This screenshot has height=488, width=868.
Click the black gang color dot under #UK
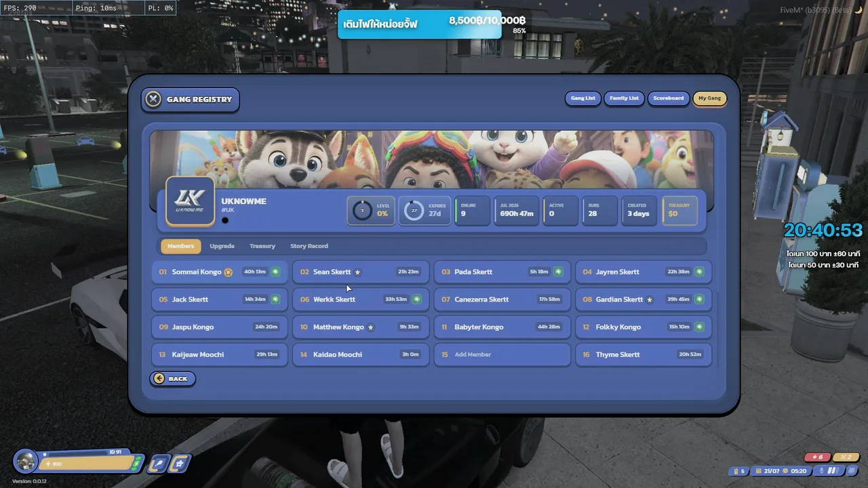225,220
